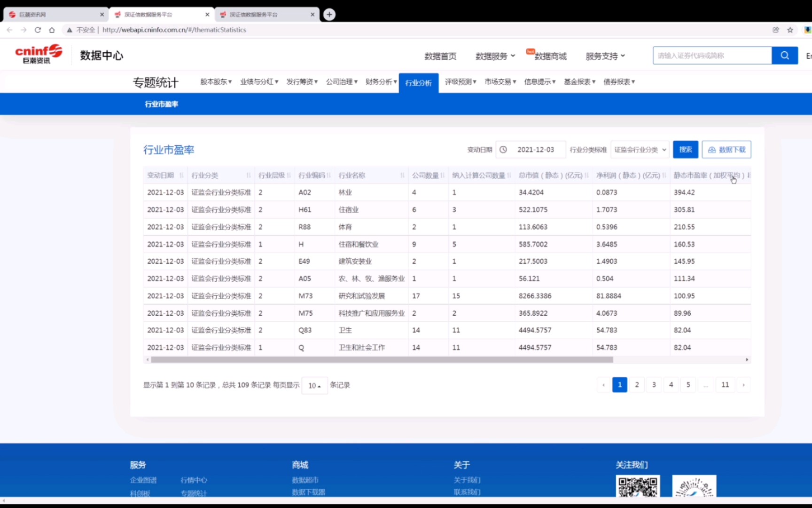The width and height of the screenshot is (812, 508).
Task: Click left QR code image
Action: coord(638,486)
